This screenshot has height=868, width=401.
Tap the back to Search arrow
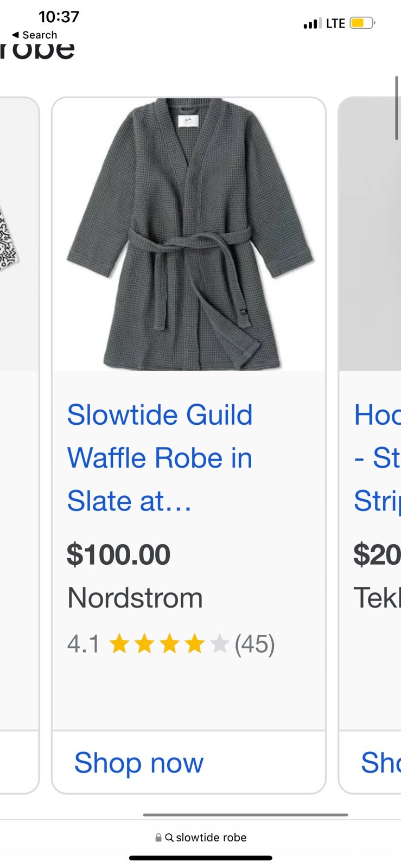[x=15, y=35]
